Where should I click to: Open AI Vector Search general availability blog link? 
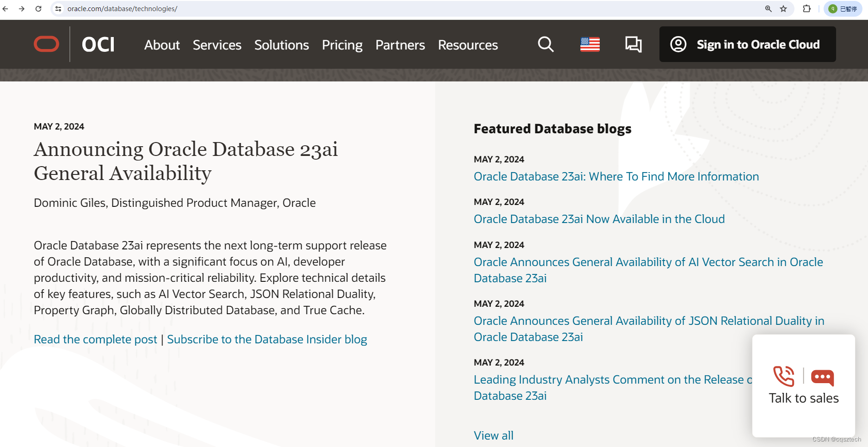point(648,270)
